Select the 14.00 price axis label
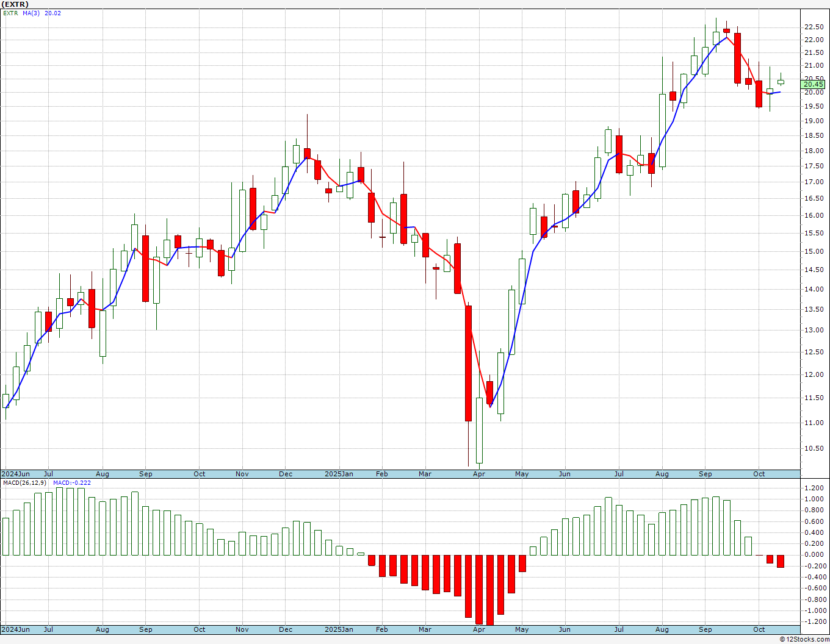 [814, 289]
